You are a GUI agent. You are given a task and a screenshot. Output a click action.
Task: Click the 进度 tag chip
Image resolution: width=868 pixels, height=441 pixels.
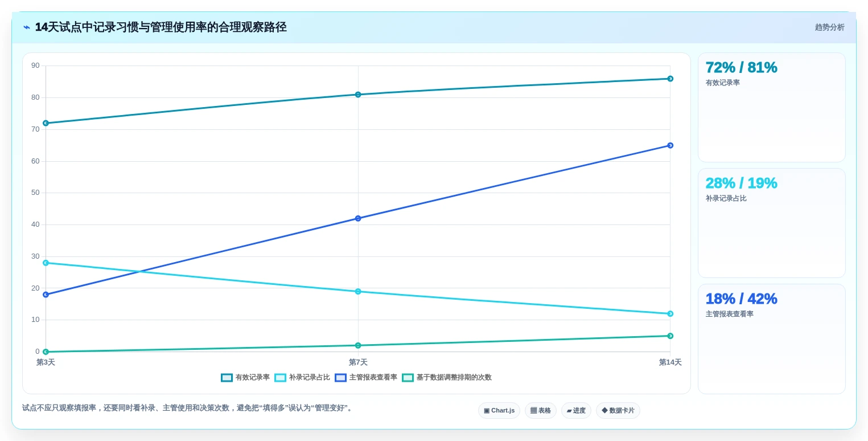coord(576,411)
